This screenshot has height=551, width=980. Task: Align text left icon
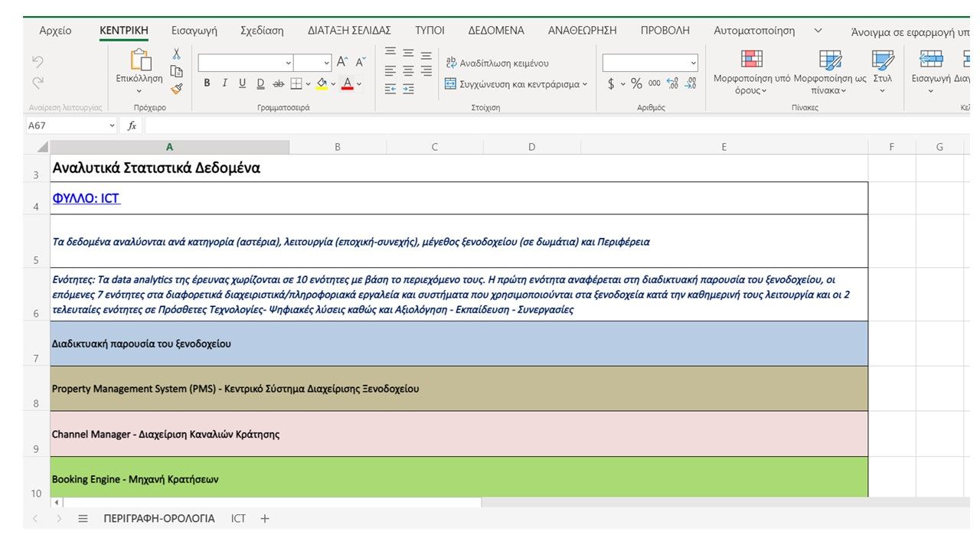click(x=390, y=70)
